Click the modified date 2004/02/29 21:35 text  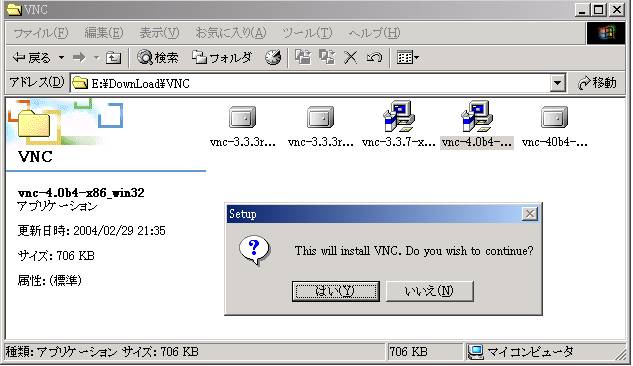[x=119, y=231]
